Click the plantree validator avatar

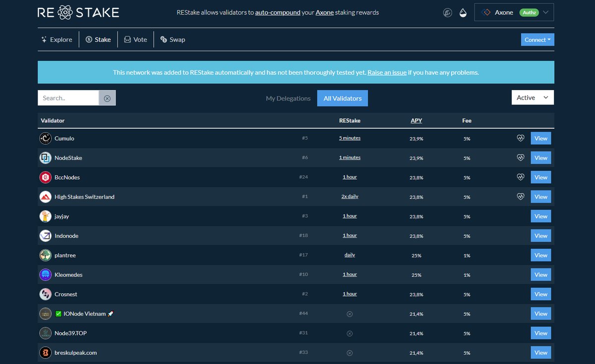click(x=45, y=256)
